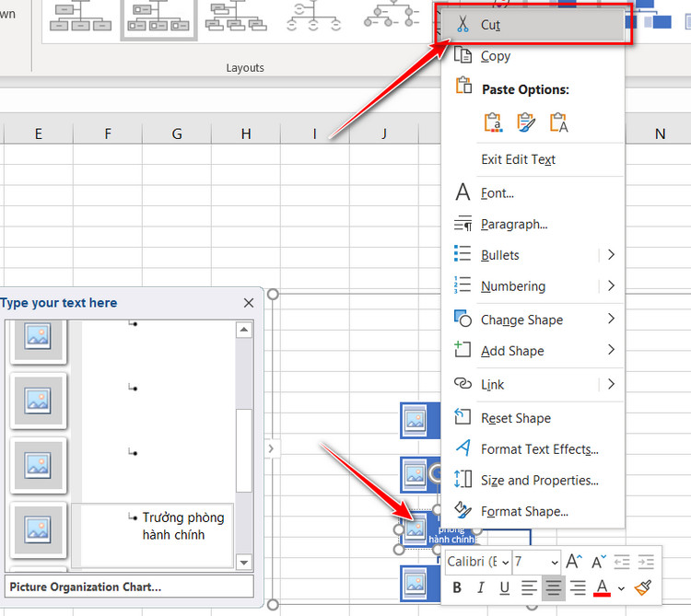Click the Change Shape icon
This screenshot has width=691, height=616.
point(463,319)
